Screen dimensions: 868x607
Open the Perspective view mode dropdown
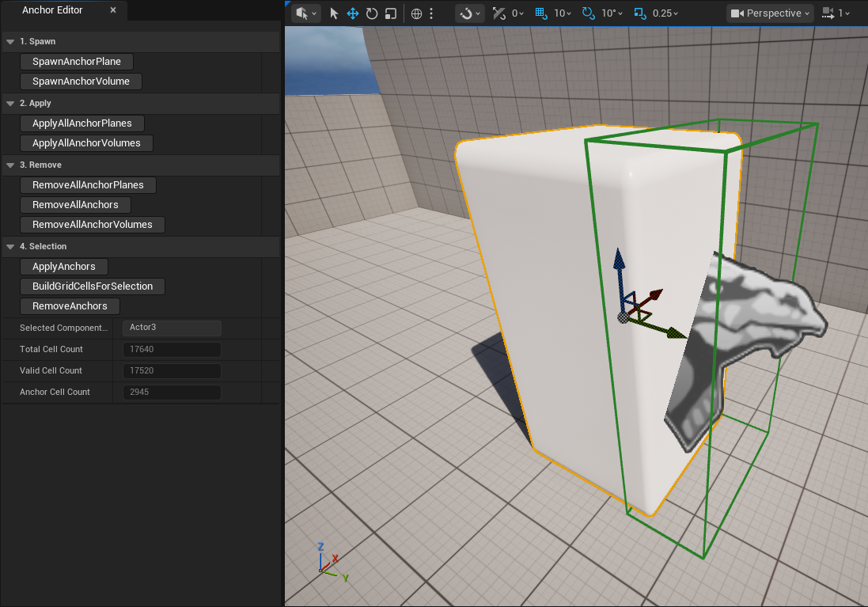[770, 13]
